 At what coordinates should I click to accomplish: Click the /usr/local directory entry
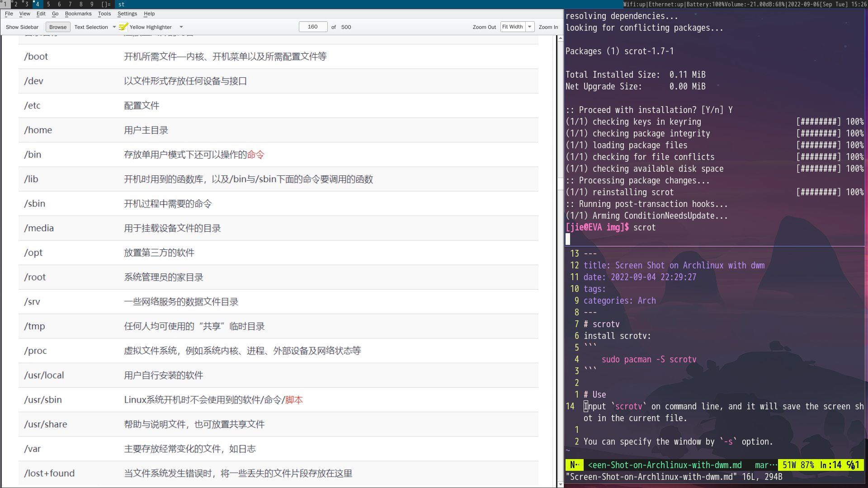click(44, 375)
